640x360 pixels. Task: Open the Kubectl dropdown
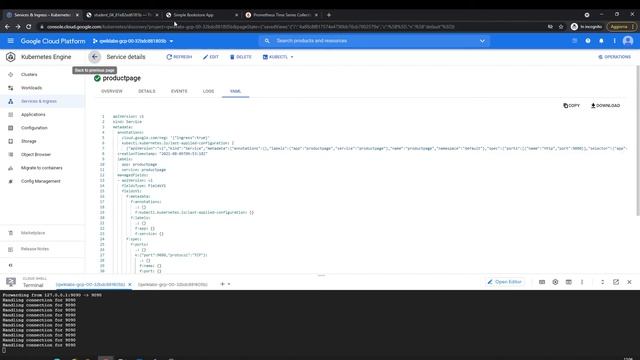pyautogui.click(x=278, y=57)
